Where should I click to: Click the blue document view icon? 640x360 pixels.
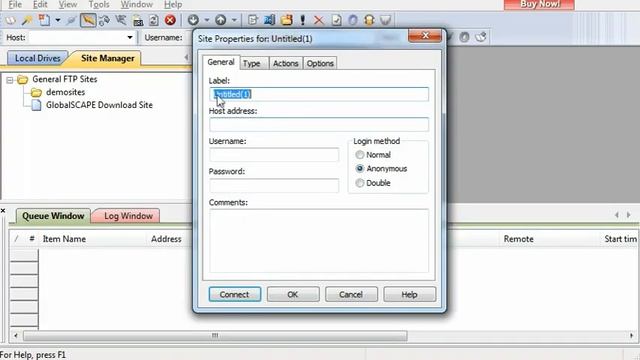[270, 20]
